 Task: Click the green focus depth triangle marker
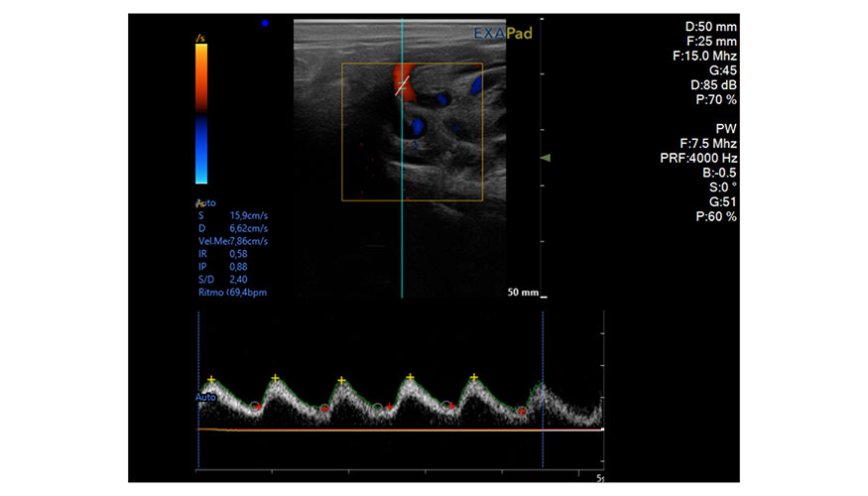(x=546, y=158)
